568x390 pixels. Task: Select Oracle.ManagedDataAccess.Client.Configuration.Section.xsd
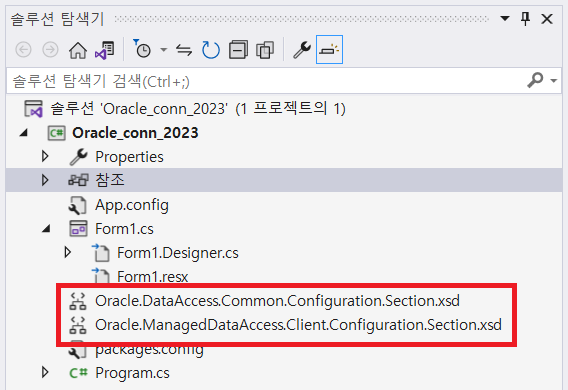[298, 325]
